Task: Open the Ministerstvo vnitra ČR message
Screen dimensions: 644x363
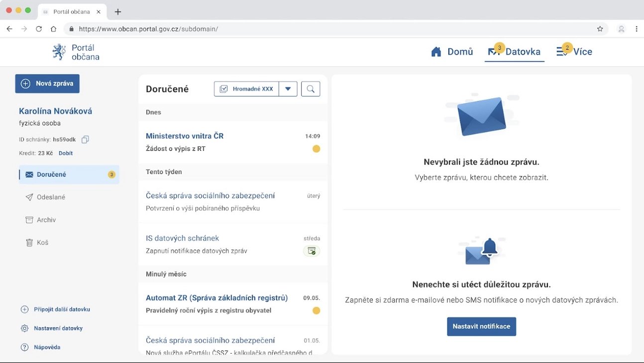Action: (233, 142)
